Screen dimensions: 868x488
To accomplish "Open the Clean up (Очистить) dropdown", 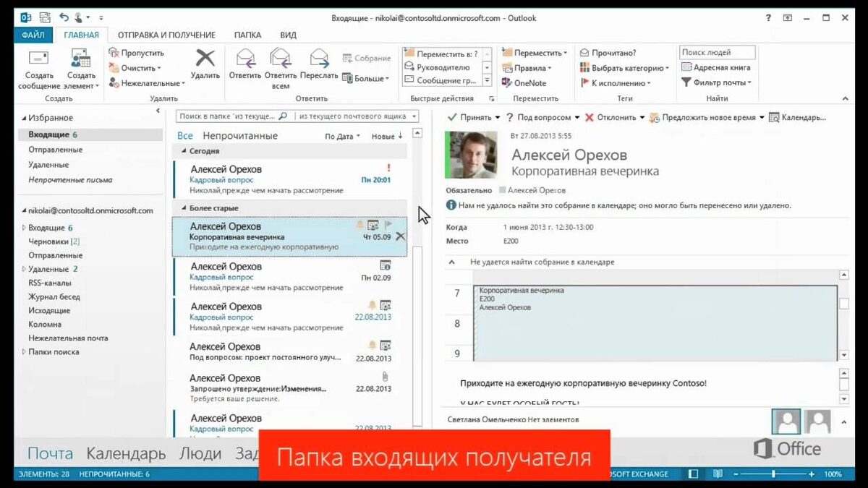I will pyautogui.click(x=135, y=68).
